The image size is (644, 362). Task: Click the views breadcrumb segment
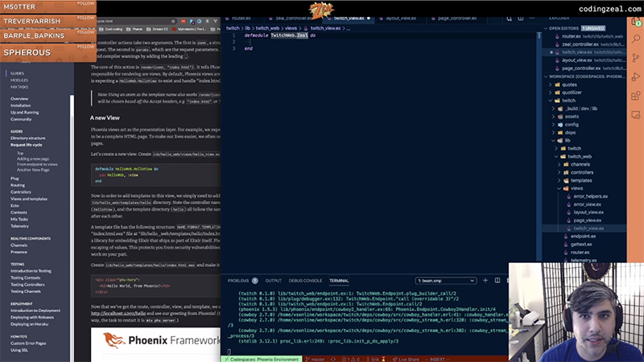tap(291, 28)
